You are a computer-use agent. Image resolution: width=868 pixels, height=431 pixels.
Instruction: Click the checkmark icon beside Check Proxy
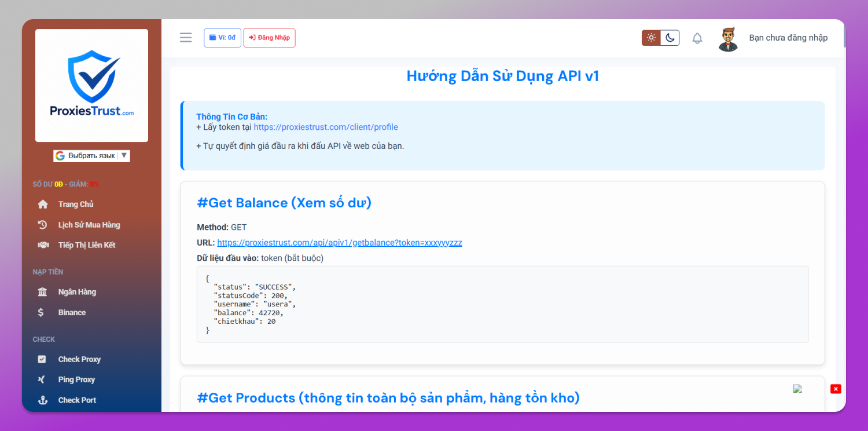[42, 359]
